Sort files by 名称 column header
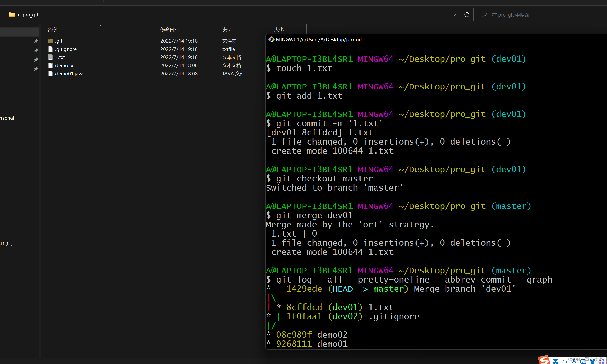The height and width of the screenshot is (364, 607). (x=52, y=29)
